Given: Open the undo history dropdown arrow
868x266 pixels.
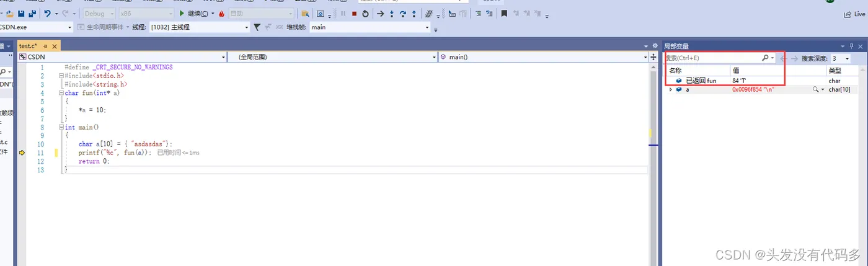Looking at the screenshot, I should (x=56, y=13).
